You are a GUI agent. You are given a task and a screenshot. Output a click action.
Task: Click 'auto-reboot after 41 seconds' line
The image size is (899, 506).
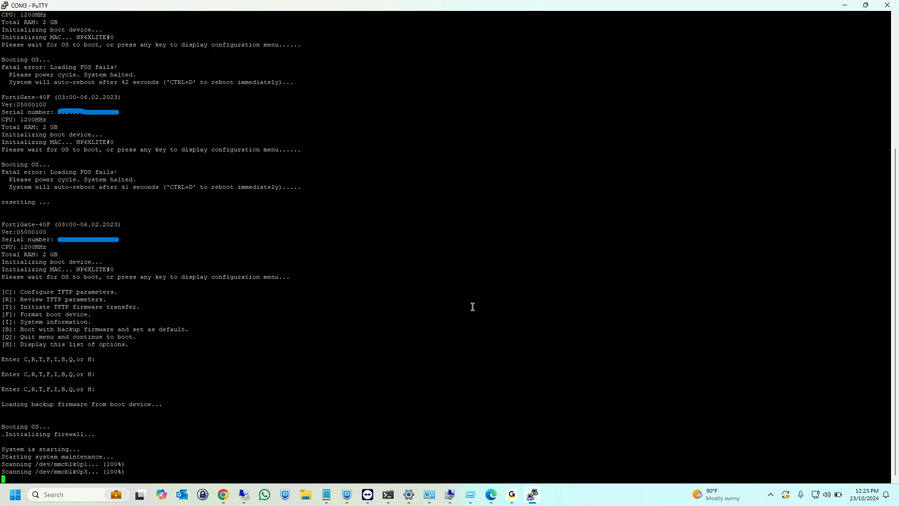tap(154, 187)
